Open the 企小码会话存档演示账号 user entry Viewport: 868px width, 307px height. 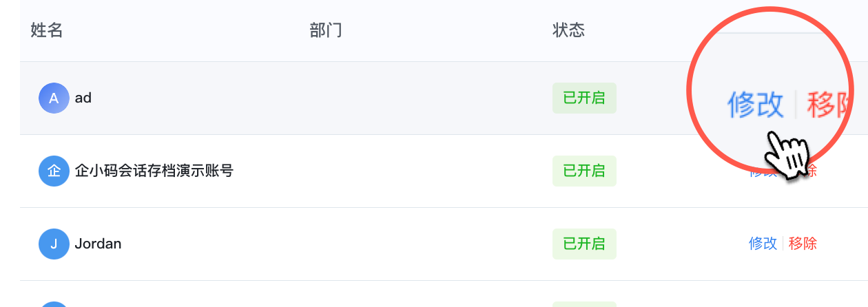pos(154,171)
